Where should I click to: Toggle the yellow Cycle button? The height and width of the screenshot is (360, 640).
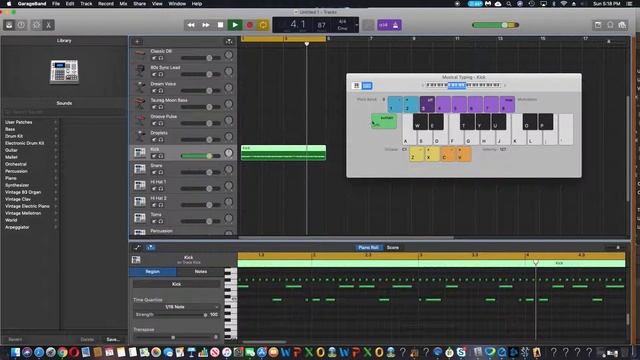[263, 25]
